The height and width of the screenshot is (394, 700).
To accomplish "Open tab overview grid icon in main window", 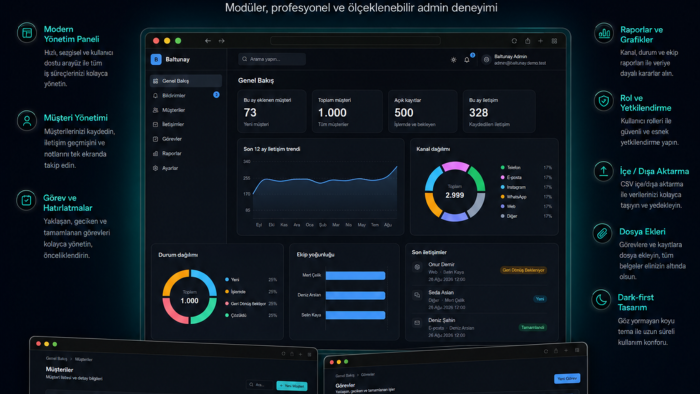I will pyautogui.click(x=554, y=41).
